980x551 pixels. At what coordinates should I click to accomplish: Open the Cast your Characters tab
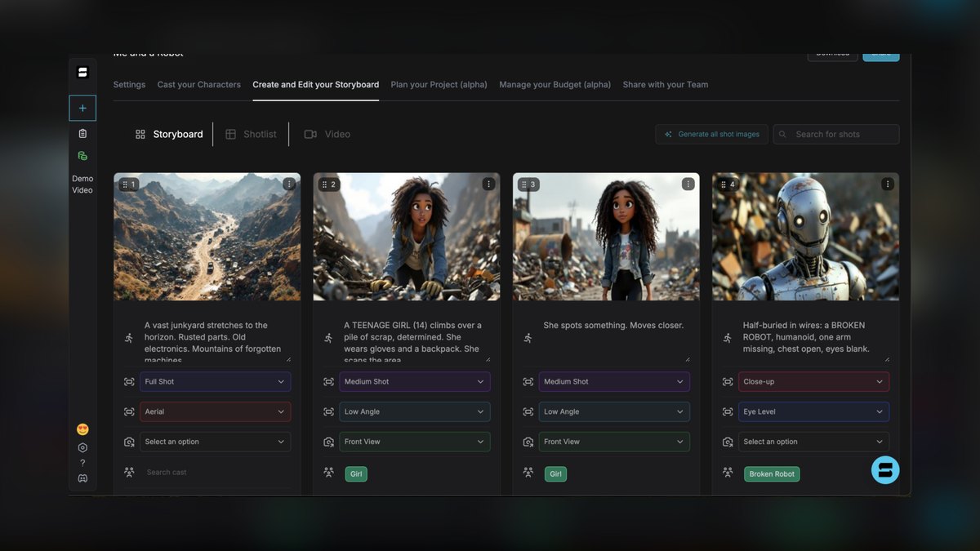[x=199, y=85]
